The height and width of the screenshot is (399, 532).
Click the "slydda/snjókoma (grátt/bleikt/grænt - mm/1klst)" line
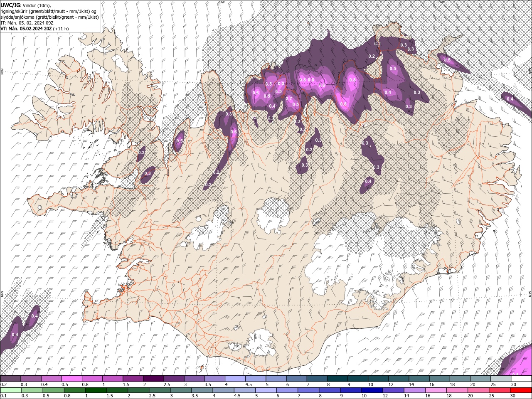[x=50, y=17]
